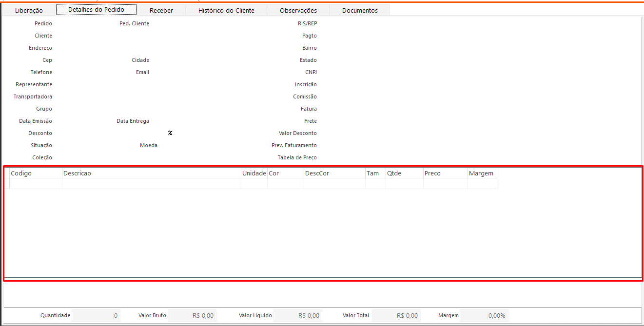Screen dimensions: 644x326
Task: Click the Valor Bruto amount field
Action: click(192, 315)
